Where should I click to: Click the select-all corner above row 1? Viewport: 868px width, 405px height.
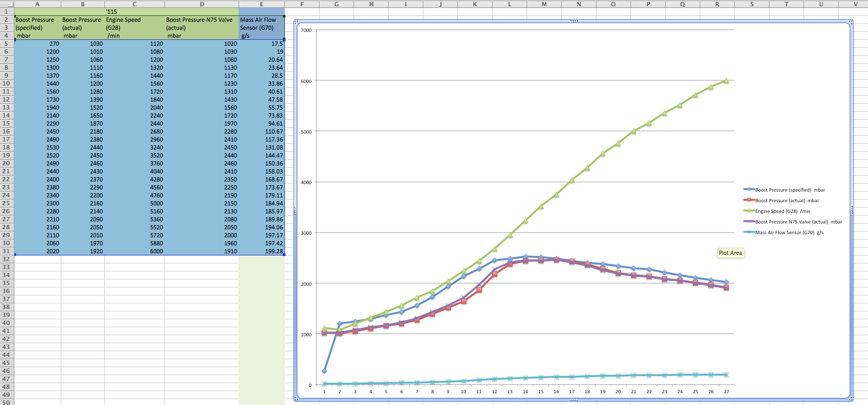(6, 4)
